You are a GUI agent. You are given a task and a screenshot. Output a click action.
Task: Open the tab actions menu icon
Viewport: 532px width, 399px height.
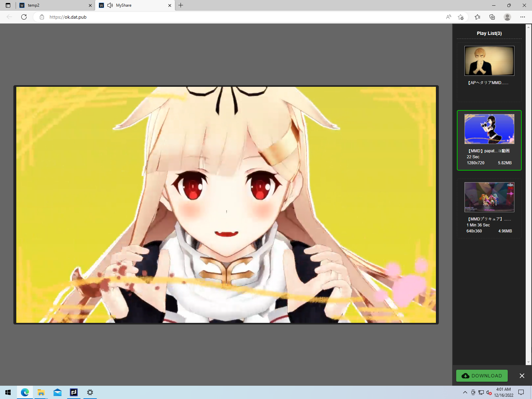pyautogui.click(x=8, y=5)
